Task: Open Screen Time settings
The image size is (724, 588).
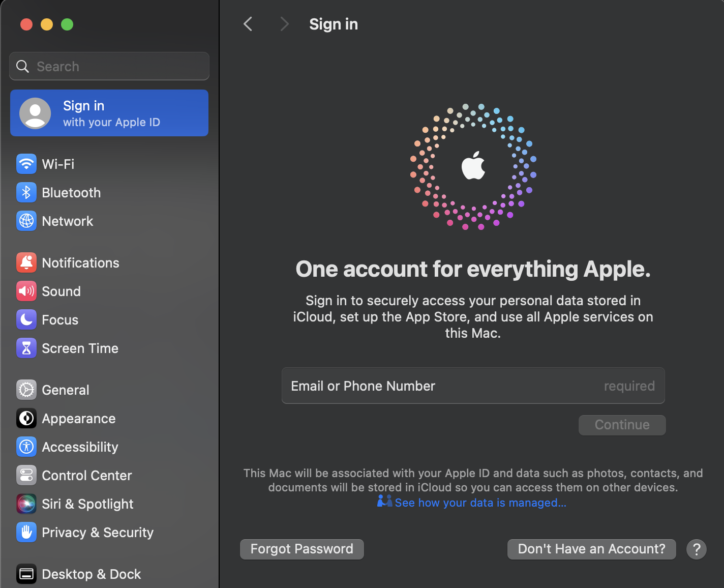Action: (x=80, y=348)
